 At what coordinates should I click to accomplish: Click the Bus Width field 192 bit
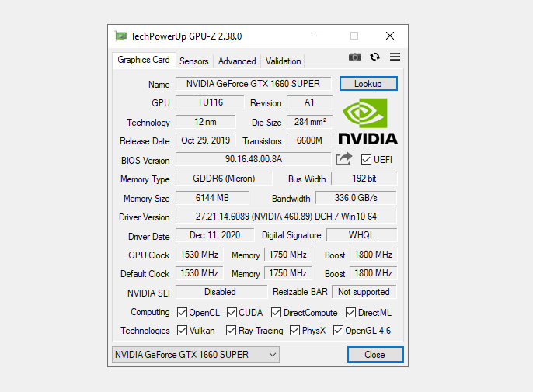coord(364,179)
